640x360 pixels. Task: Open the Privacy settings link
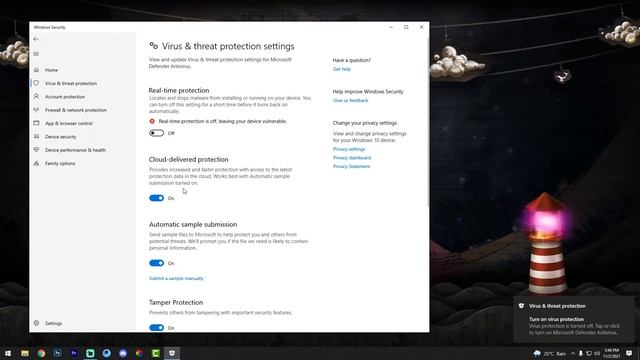[x=349, y=149]
